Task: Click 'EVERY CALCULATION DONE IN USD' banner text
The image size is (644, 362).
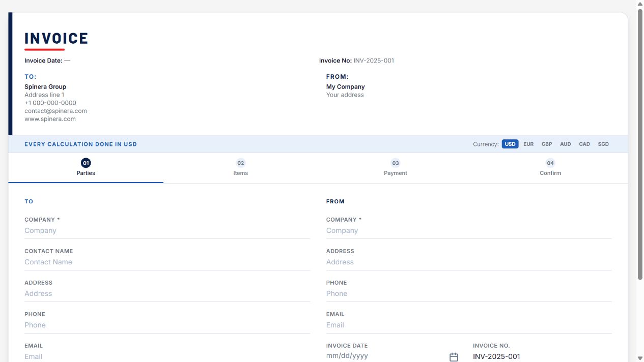Action: [x=80, y=144]
